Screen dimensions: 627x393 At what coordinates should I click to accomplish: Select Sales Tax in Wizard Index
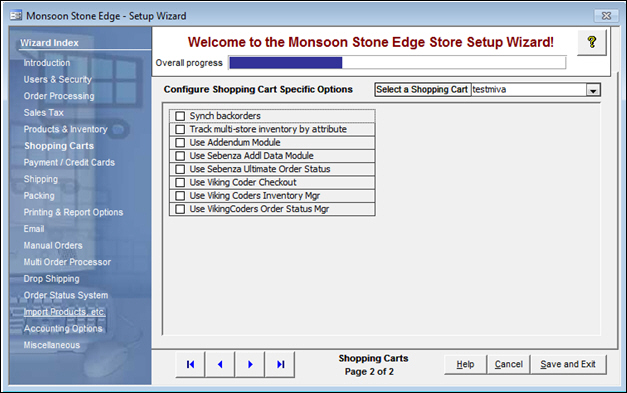tap(44, 113)
